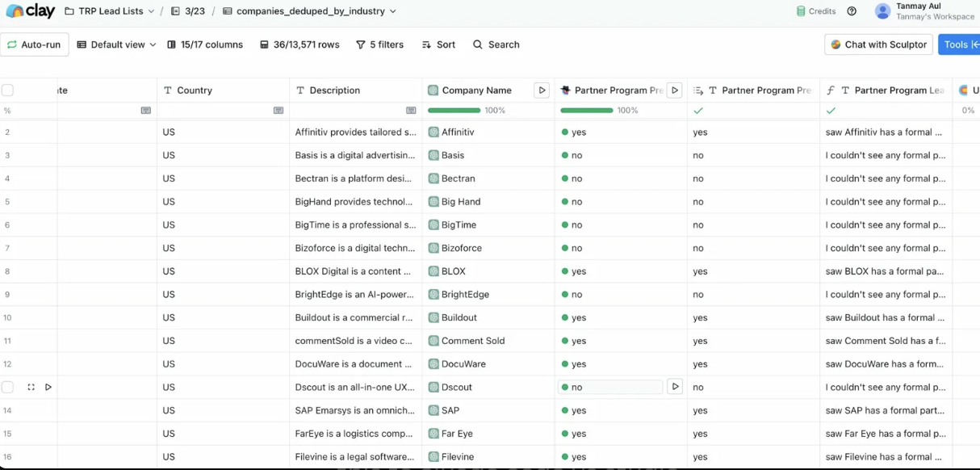Click the Credits button
Image resolution: width=980 pixels, height=470 pixels.
815,11
